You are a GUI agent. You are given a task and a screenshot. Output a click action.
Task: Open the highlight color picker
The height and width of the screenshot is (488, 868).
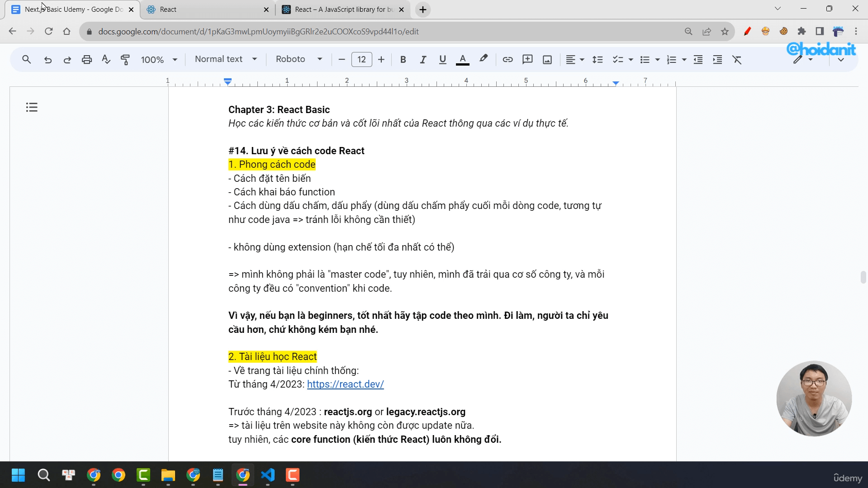point(483,59)
